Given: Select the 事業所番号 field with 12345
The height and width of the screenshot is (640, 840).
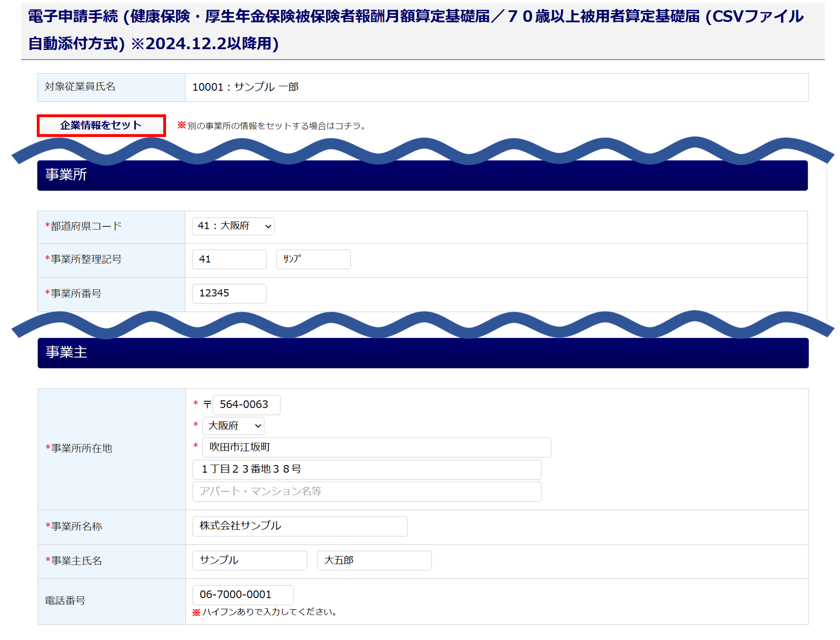Looking at the screenshot, I should (x=229, y=293).
